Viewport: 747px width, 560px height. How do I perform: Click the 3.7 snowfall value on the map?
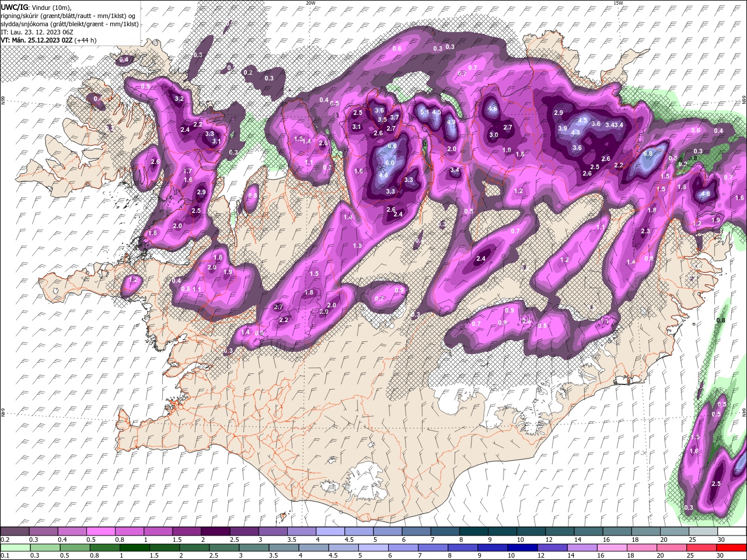(395, 118)
